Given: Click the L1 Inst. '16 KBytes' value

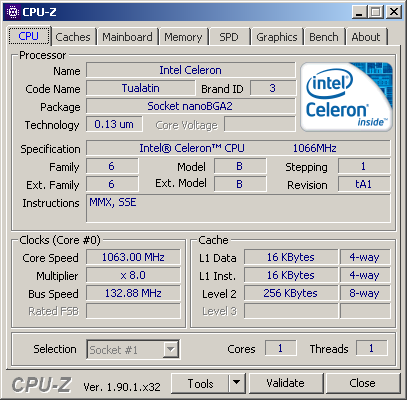Looking at the screenshot, I should [291, 275].
